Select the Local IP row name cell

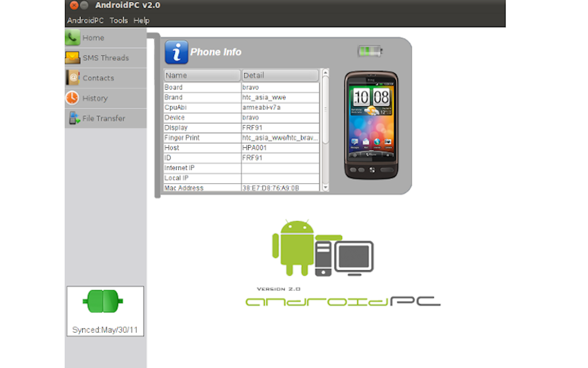[x=203, y=178]
